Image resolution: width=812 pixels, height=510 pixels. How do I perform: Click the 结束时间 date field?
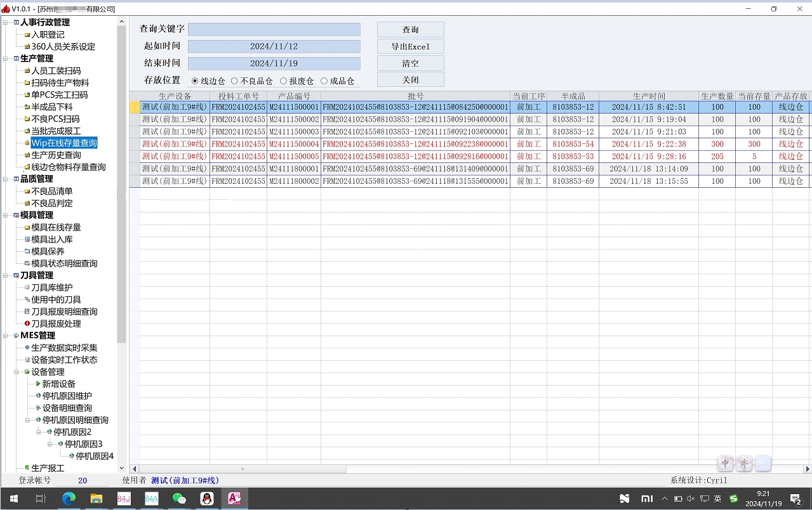[x=274, y=63]
